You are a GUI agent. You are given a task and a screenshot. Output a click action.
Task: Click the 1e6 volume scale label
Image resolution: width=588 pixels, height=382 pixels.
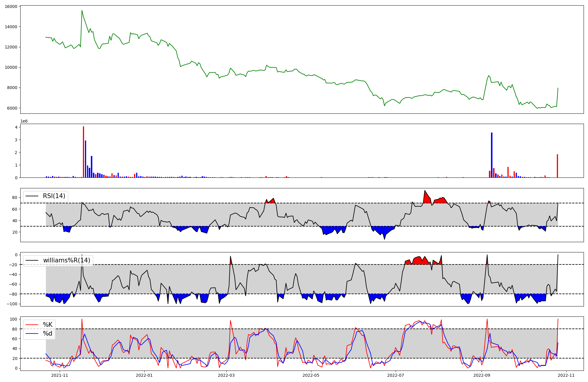tap(24, 121)
